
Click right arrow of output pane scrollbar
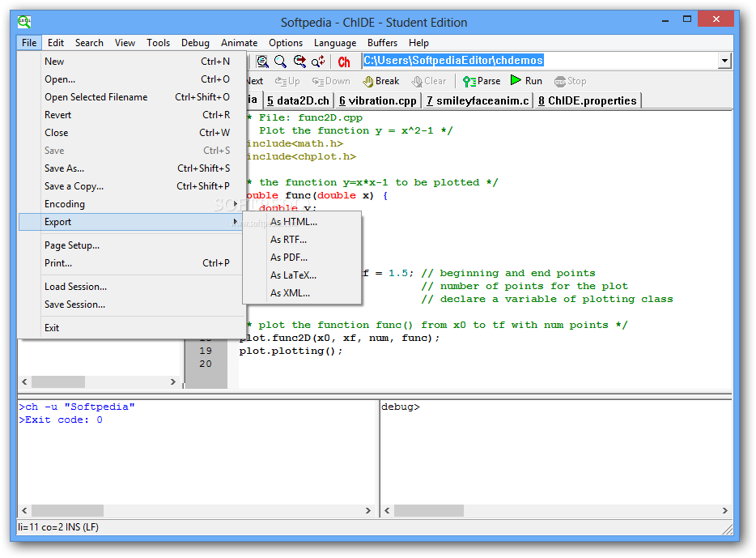tap(367, 510)
